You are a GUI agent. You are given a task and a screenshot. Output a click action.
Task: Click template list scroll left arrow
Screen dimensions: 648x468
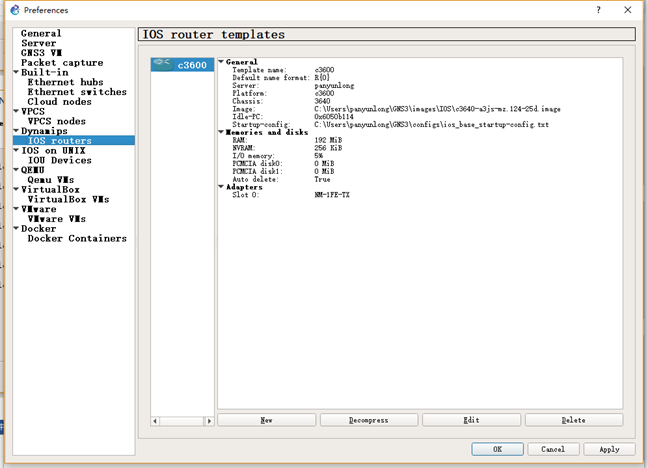coord(155,421)
